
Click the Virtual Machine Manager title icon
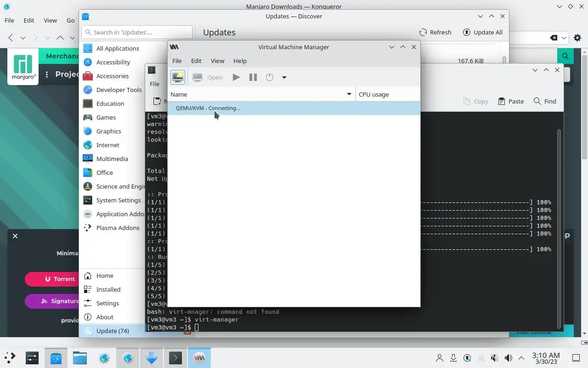tap(174, 47)
